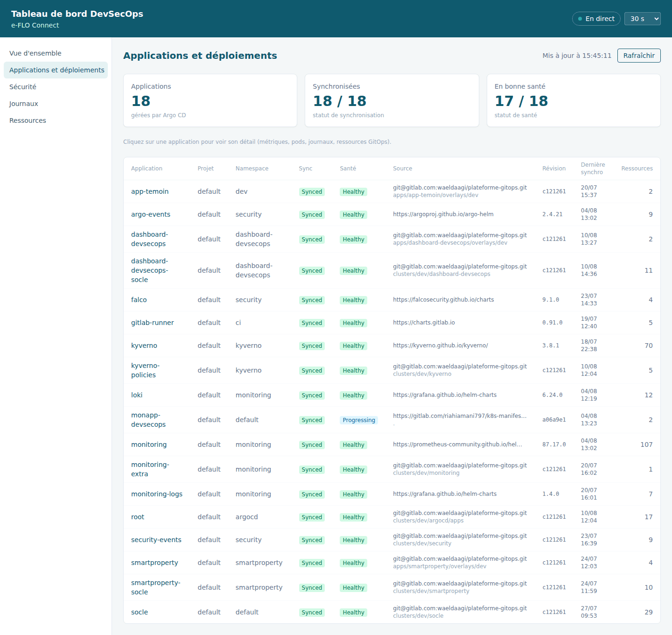Click the Synchronisées 18 / 18 card
Screen dimensions: 672x635
click(392, 100)
